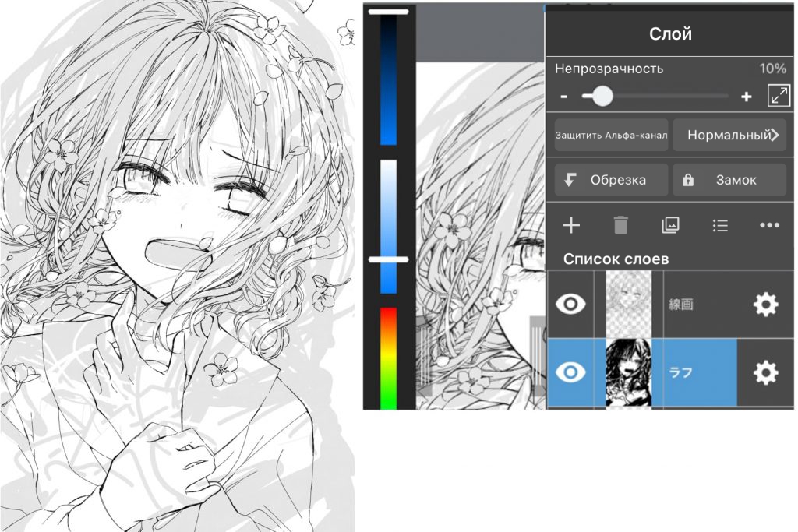Toggle Защитить Альфа-канал

611,136
